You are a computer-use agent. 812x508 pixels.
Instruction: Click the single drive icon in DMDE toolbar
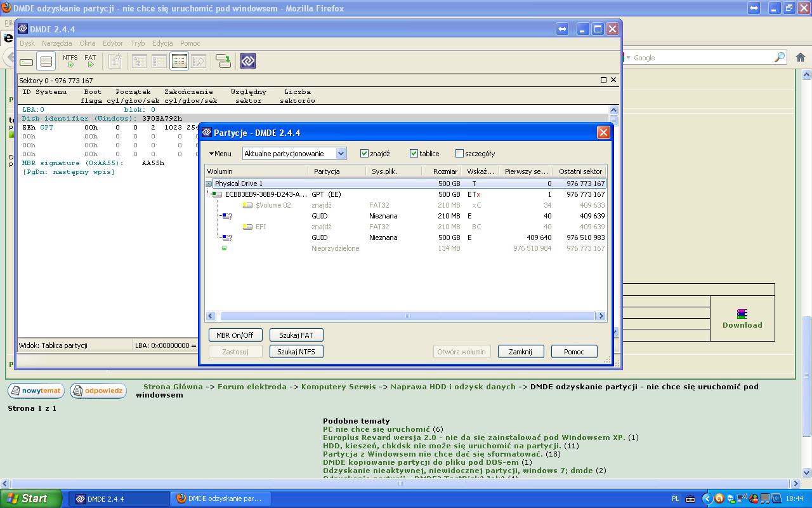[27, 62]
